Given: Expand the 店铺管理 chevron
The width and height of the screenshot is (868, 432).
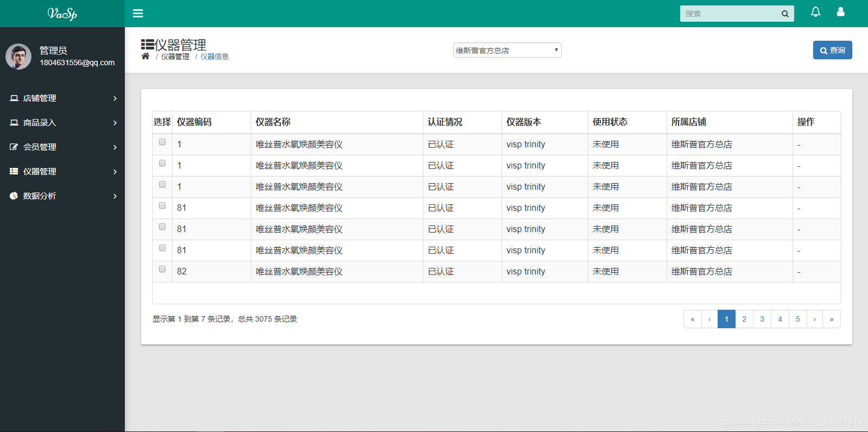Looking at the screenshot, I should 115,98.
